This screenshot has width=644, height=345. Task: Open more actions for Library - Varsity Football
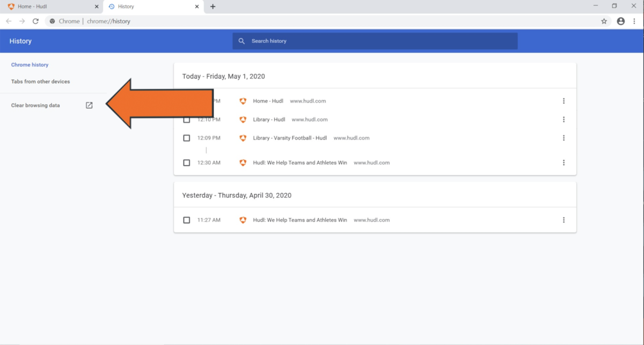(563, 138)
